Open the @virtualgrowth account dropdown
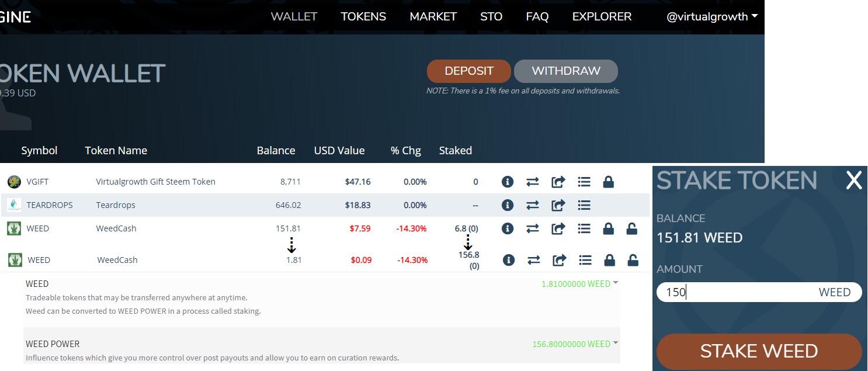 click(x=712, y=16)
